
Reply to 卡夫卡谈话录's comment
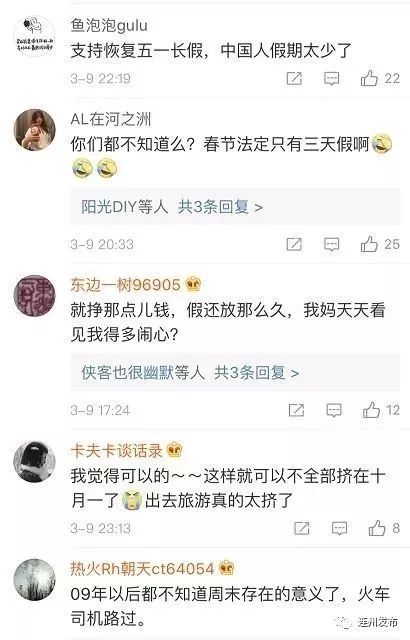pyautogui.click(x=339, y=528)
